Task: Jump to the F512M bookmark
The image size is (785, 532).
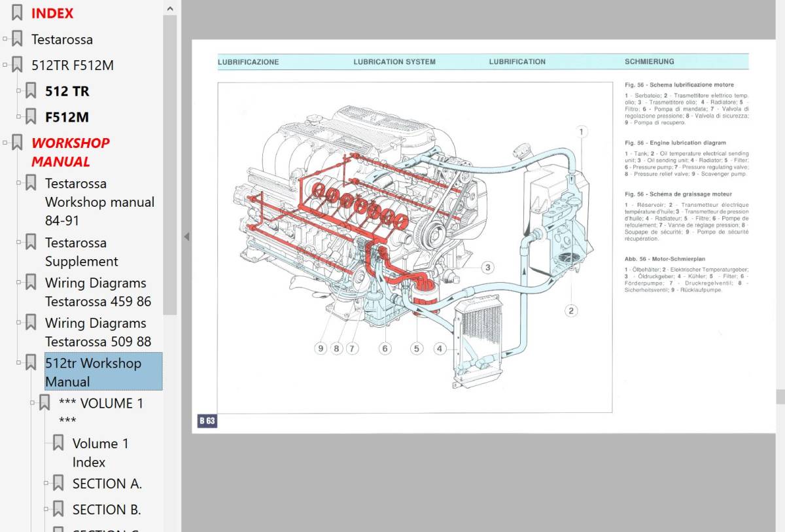Action: coord(67,117)
